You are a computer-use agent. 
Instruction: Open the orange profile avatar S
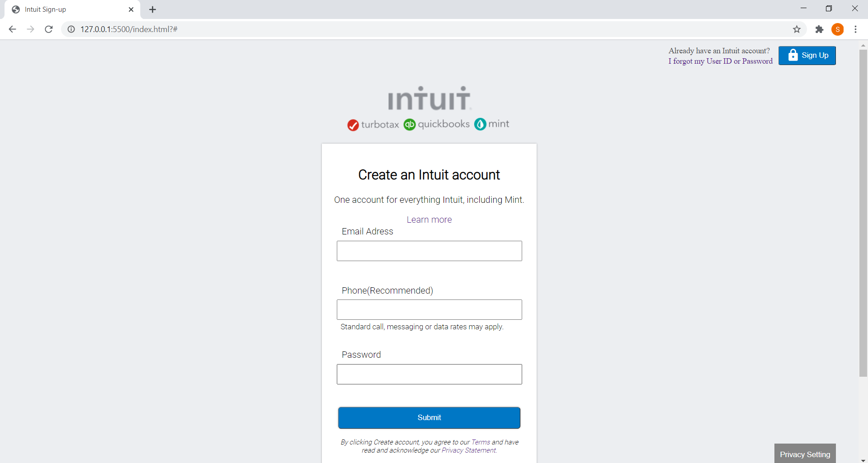(x=838, y=29)
